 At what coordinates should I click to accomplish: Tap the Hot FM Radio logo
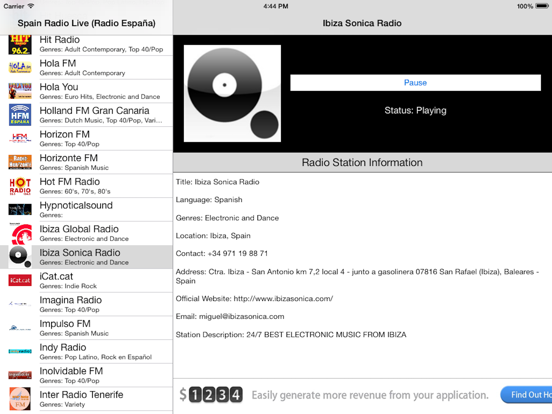[20, 186]
